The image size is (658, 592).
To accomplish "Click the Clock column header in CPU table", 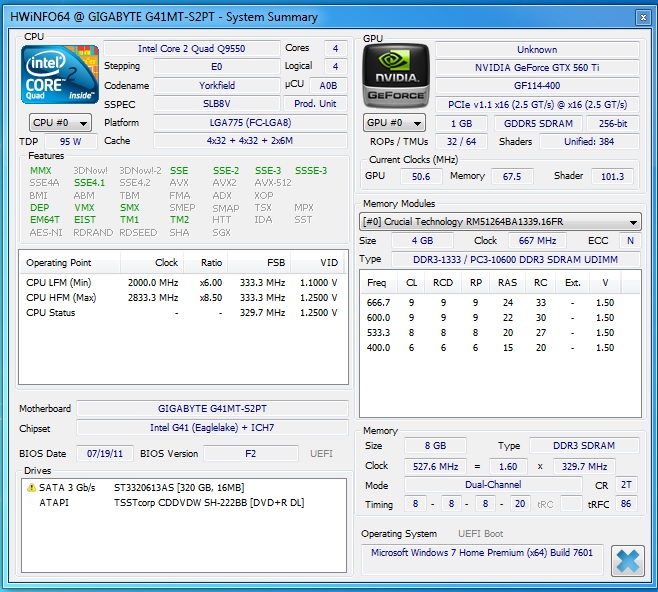I will coord(152,263).
